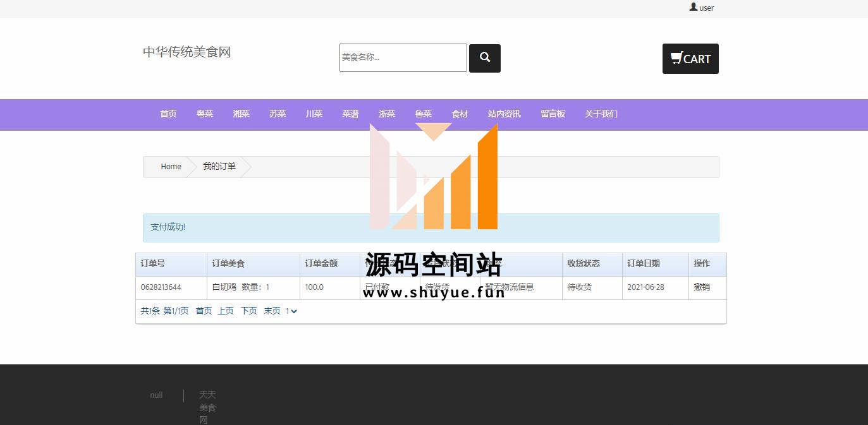Open the shopping CART
Viewport: 868px width, 425px height.
(x=690, y=59)
